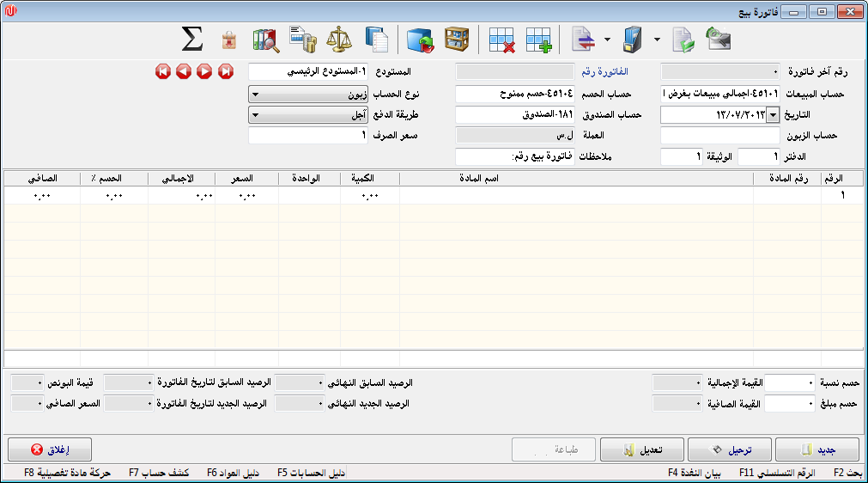The height and width of the screenshot is (483, 868).
Task: Click the المستودع warehouse field
Action: click(307, 71)
